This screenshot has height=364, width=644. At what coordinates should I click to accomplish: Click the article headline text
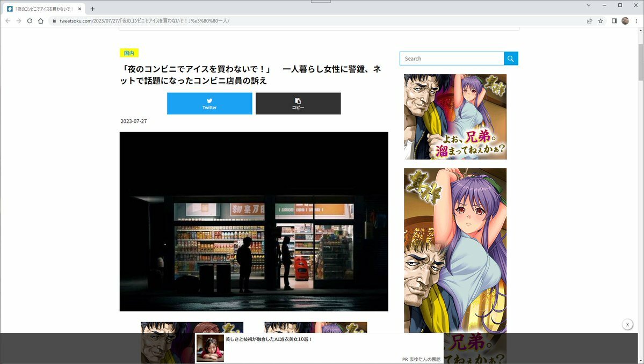[251, 75]
